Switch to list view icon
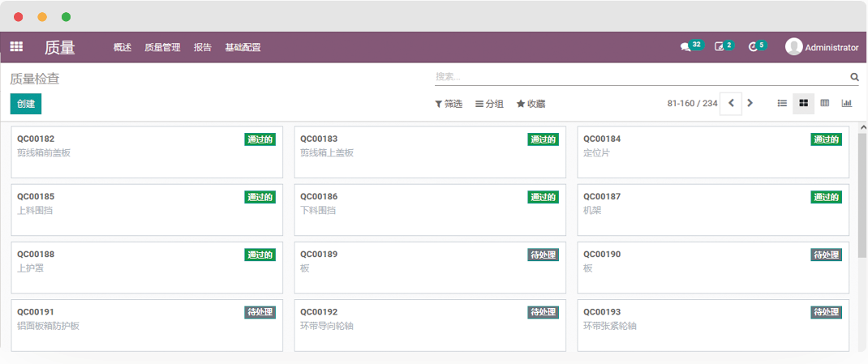This screenshot has width=868, height=364. coord(782,103)
